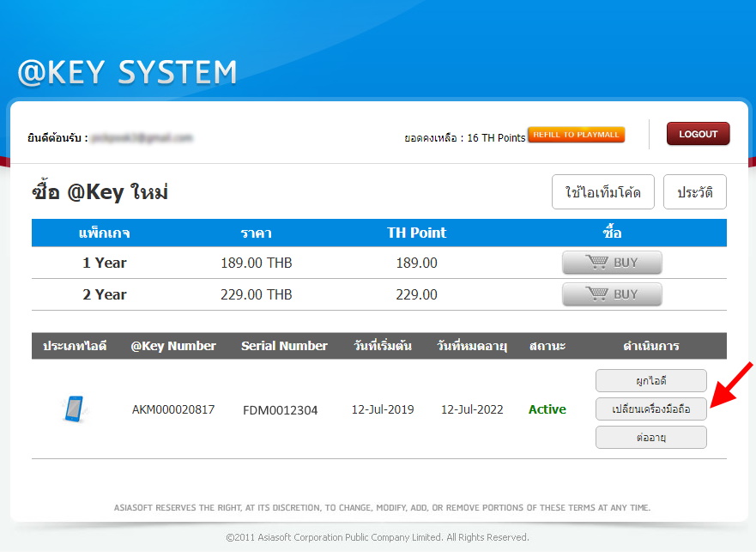Click BUY for the 1 Year package
The width and height of the screenshot is (756, 557).
[612, 263]
